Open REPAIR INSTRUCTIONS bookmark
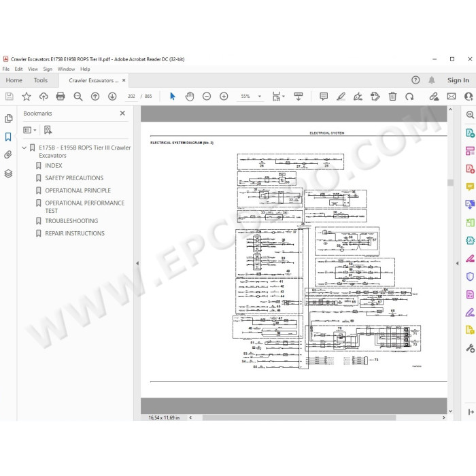This screenshot has height=476, width=476. (75, 233)
